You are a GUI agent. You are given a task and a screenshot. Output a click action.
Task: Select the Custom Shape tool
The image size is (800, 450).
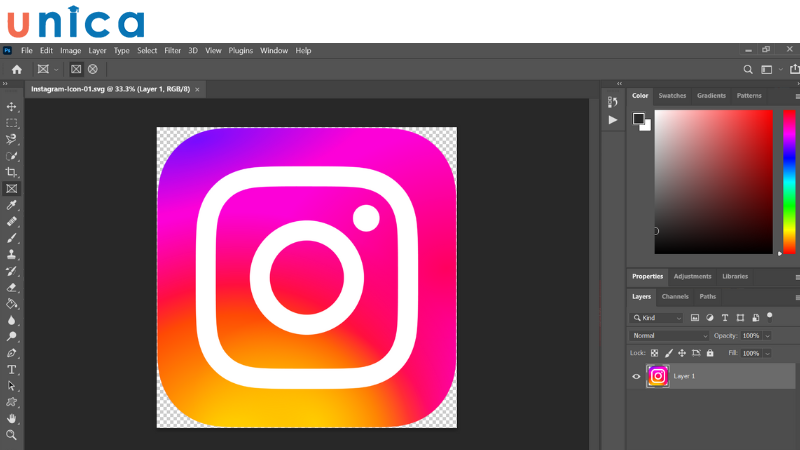[x=11, y=402]
